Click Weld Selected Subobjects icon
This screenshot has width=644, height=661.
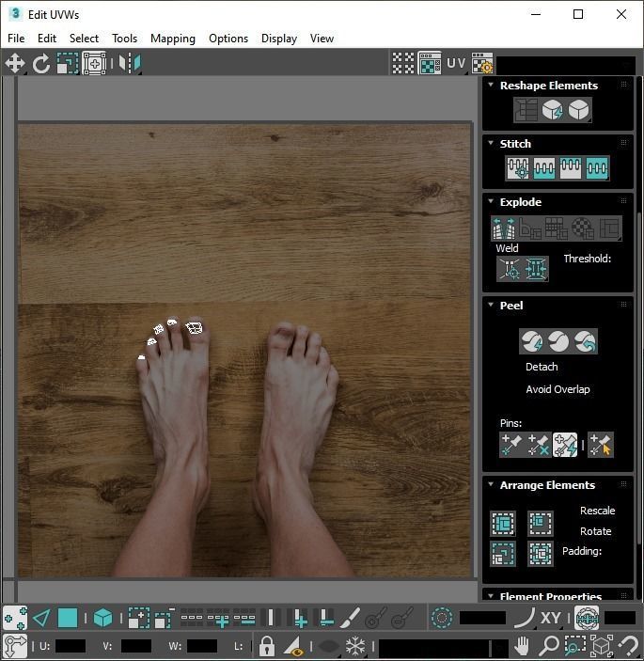coord(536,269)
